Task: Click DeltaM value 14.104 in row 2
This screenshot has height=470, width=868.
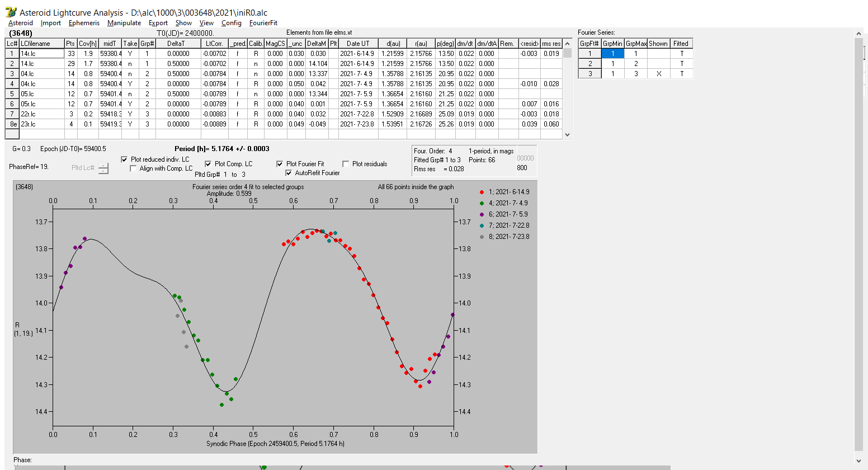Action: point(317,64)
